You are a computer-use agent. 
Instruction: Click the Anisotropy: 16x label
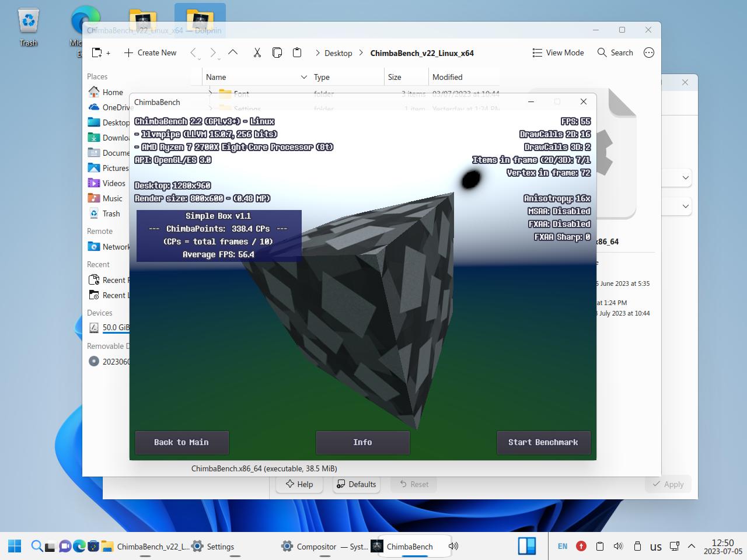(557, 198)
